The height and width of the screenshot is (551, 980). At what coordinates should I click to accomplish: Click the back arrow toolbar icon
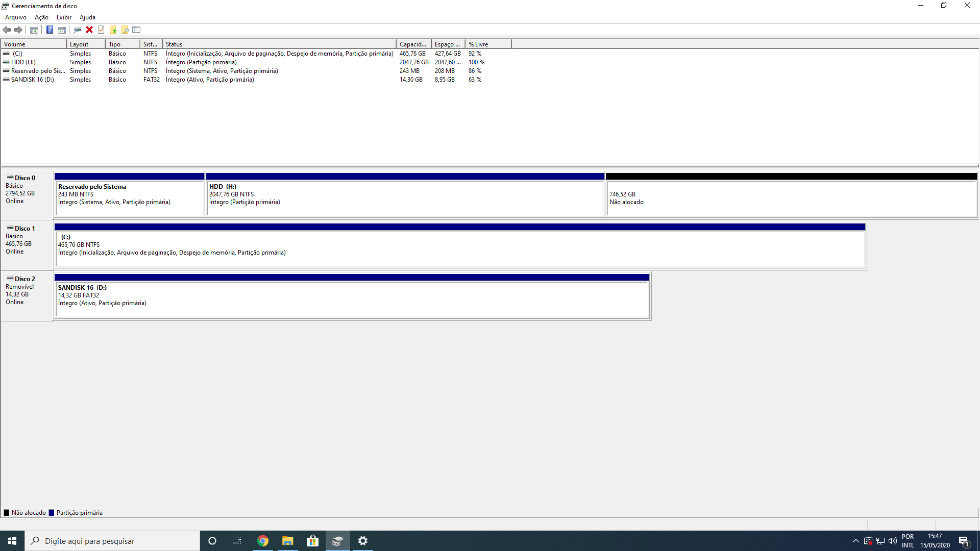click(x=7, y=30)
